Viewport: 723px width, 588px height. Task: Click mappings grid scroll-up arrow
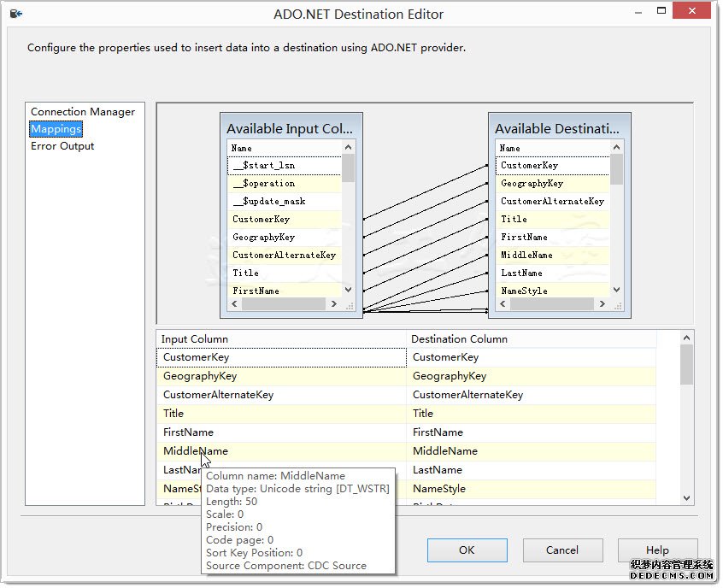[686, 338]
